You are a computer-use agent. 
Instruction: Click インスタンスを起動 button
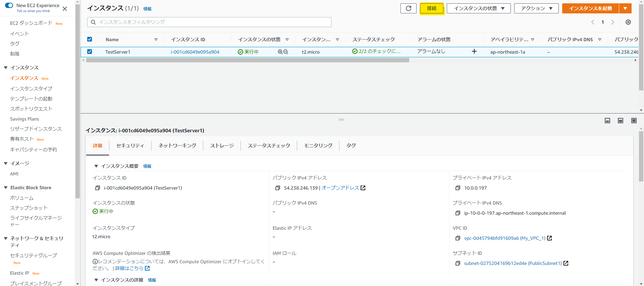[590, 8]
